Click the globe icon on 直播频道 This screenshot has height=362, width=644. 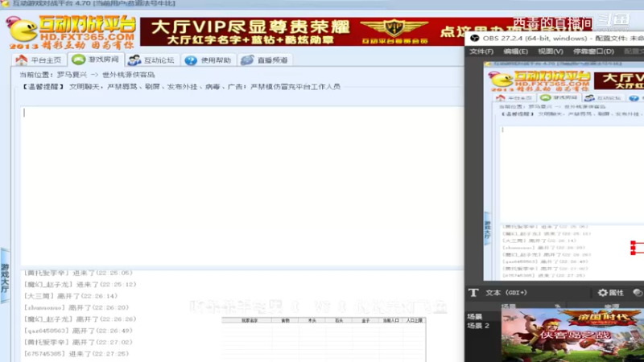click(247, 60)
